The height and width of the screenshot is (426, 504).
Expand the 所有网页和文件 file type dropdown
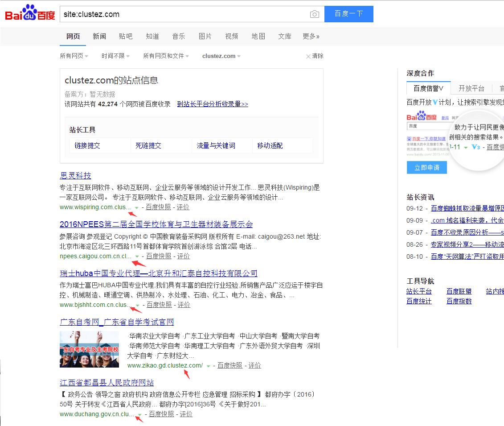pos(166,56)
